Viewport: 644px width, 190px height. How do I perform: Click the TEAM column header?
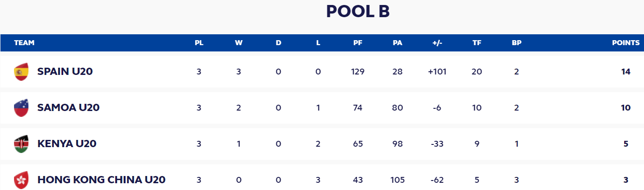coord(24,43)
